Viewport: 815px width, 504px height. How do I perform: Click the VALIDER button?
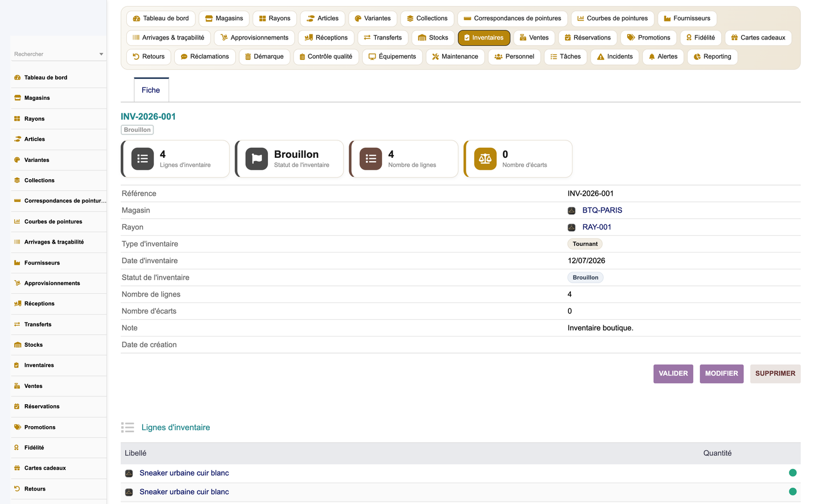tap(673, 374)
